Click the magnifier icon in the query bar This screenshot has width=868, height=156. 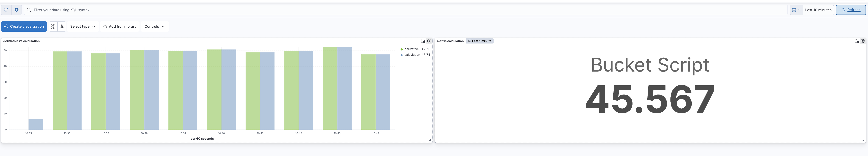click(x=29, y=10)
